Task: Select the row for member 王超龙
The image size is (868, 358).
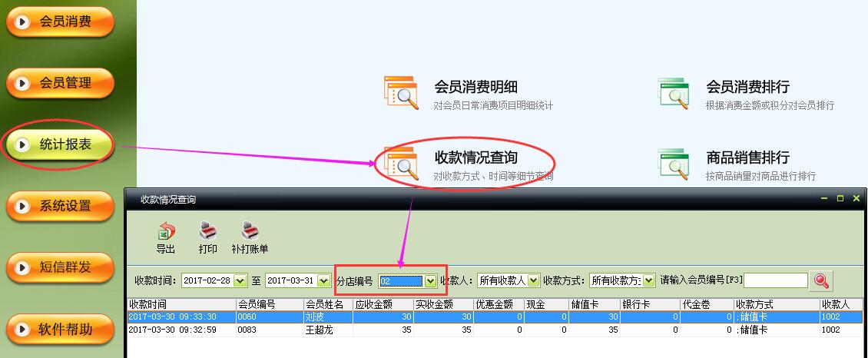Action: 495,330
